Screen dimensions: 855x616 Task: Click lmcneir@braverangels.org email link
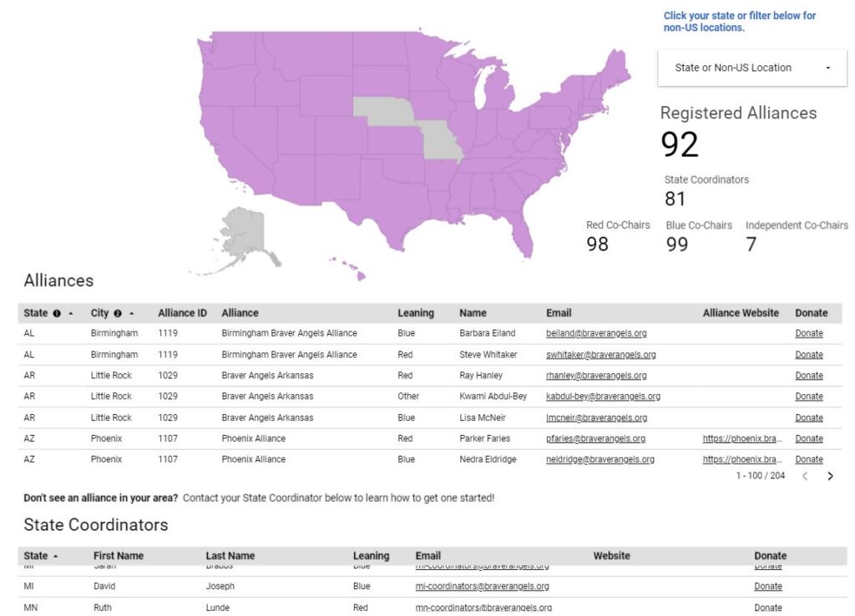point(596,417)
